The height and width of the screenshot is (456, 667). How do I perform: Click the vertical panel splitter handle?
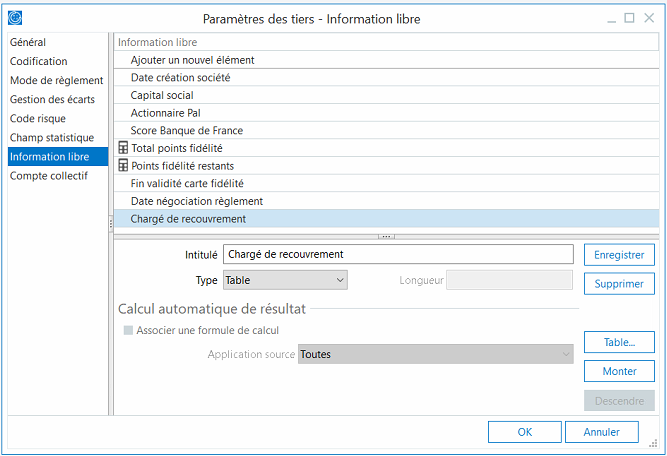[x=110, y=224]
